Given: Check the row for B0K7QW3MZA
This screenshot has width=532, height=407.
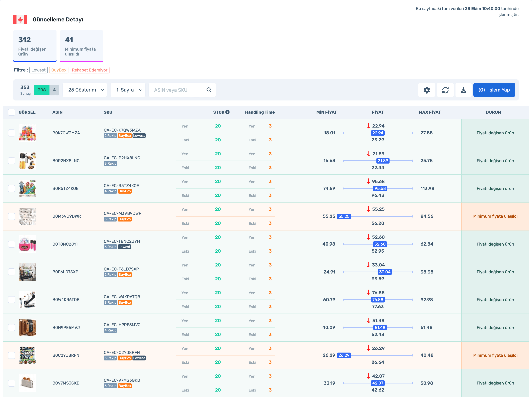Looking at the screenshot, I should 12,133.
